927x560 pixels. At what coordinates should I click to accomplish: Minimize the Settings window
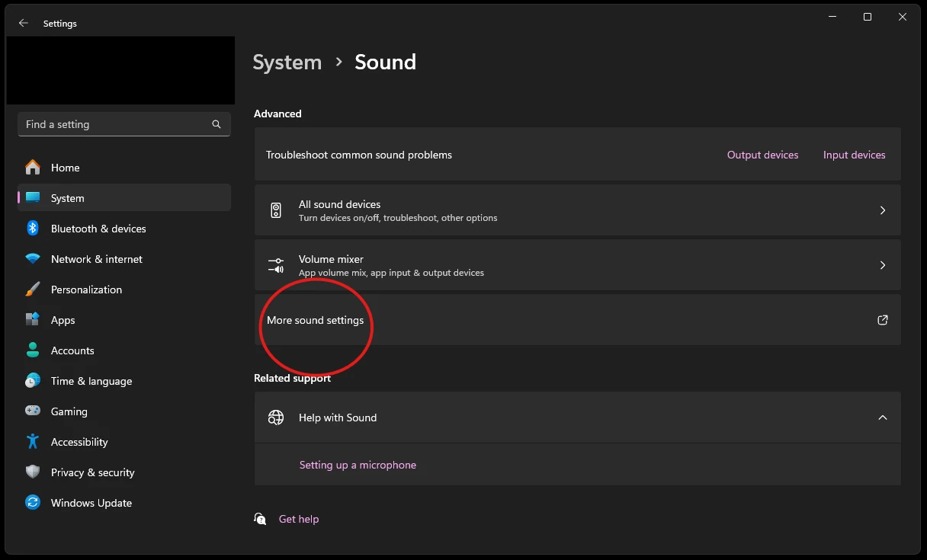pyautogui.click(x=832, y=17)
